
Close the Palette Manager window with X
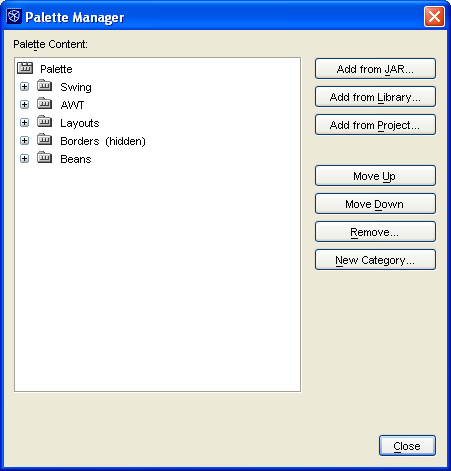(434, 16)
